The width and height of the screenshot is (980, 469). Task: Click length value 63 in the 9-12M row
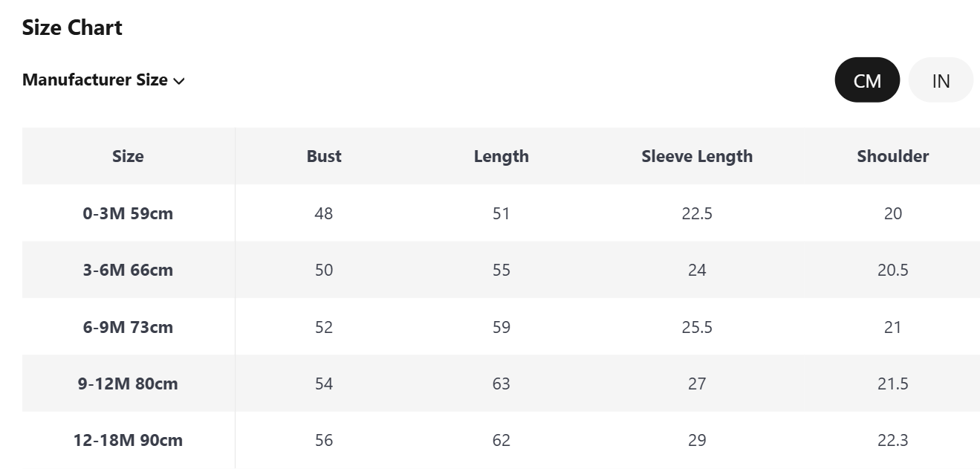[502, 384]
